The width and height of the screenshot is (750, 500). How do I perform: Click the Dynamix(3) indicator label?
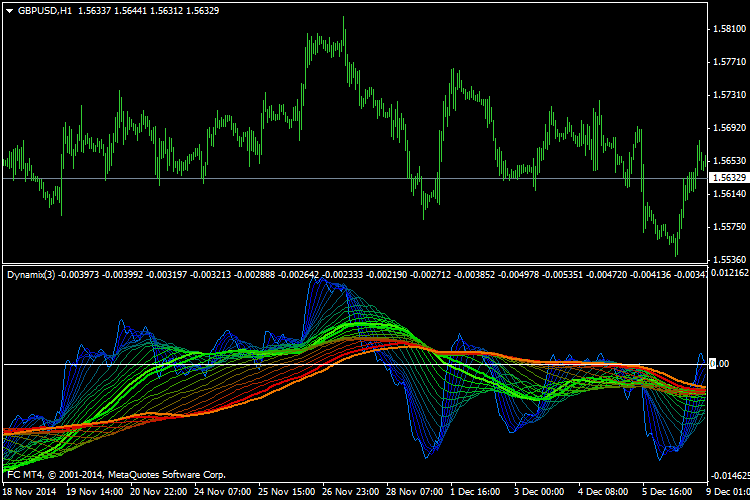click(31, 275)
